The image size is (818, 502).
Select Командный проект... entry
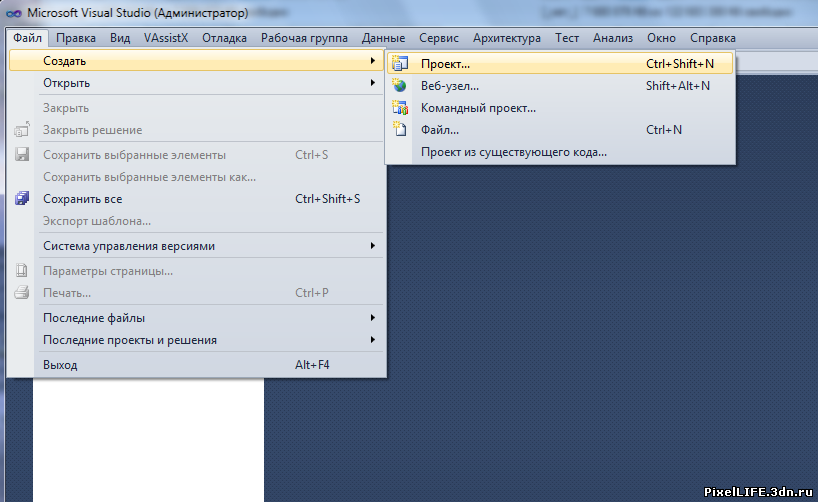coord(560,108)
